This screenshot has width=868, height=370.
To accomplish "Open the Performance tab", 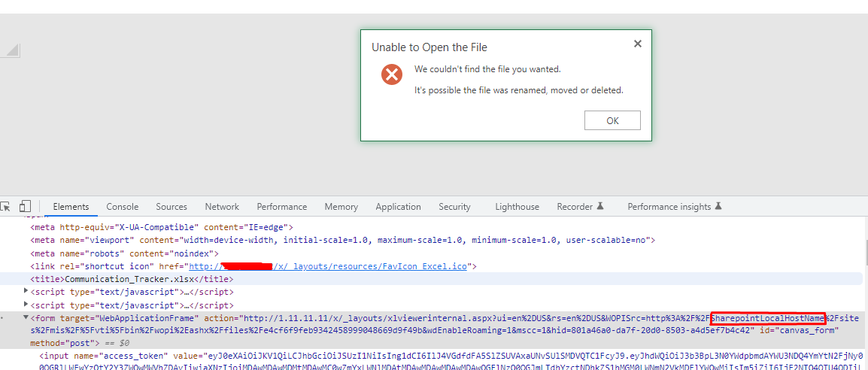I will click(282, 206).
